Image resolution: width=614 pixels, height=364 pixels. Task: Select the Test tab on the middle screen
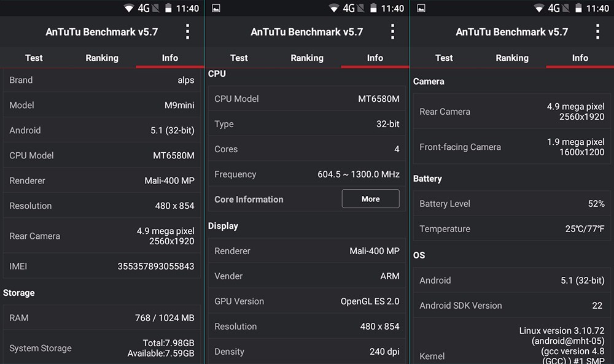coord(239,58)
